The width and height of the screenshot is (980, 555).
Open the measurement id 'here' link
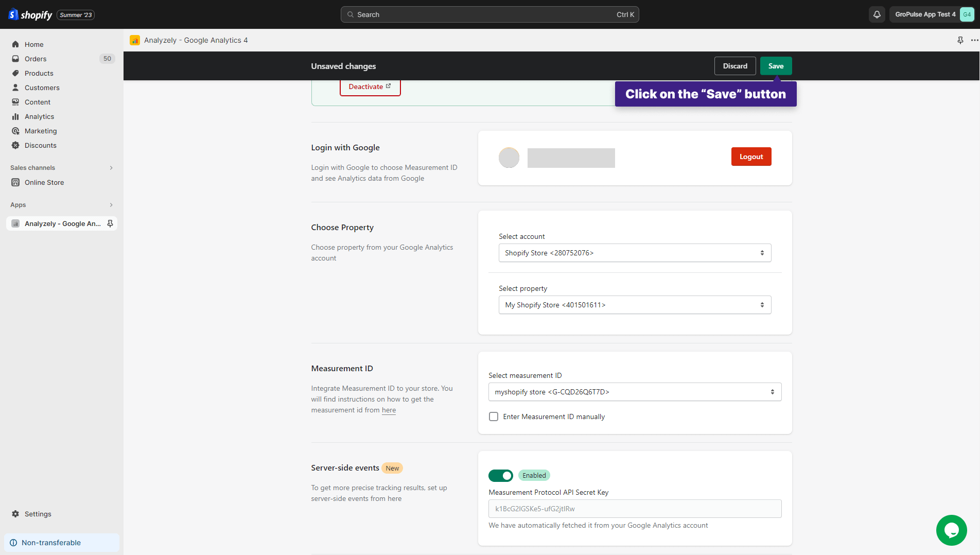pos(389,410)
